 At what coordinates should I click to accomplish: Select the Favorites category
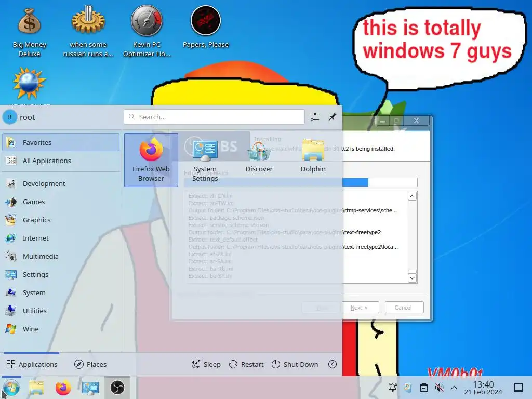[x=61, y=142]
